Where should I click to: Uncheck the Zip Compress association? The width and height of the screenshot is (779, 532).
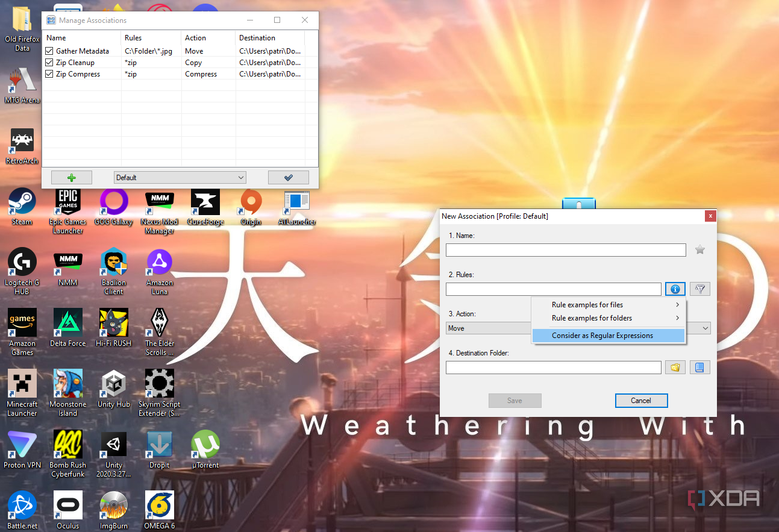pyautogui.click(x=49, y=74)
